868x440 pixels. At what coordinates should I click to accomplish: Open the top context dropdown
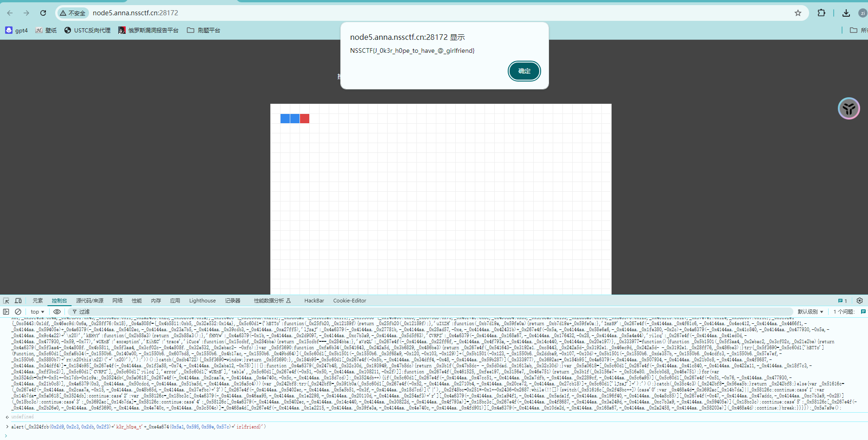[x=37, y=312]
